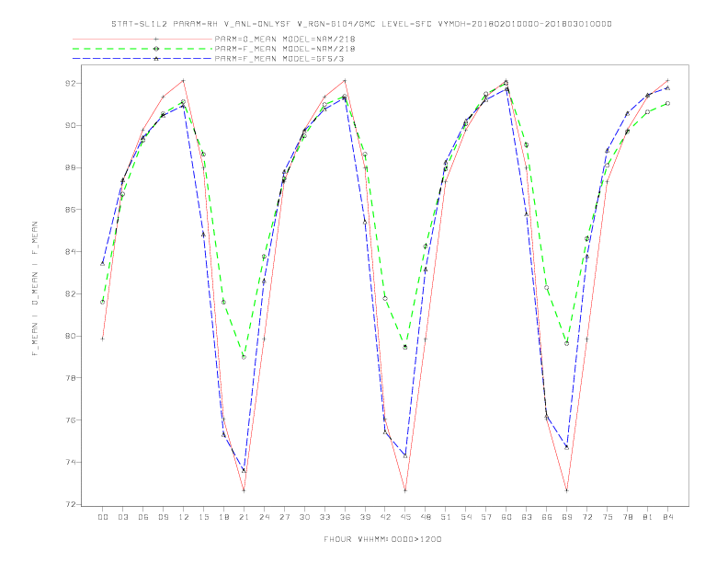Click x-axis tick label 12

(x=184, y=517)
